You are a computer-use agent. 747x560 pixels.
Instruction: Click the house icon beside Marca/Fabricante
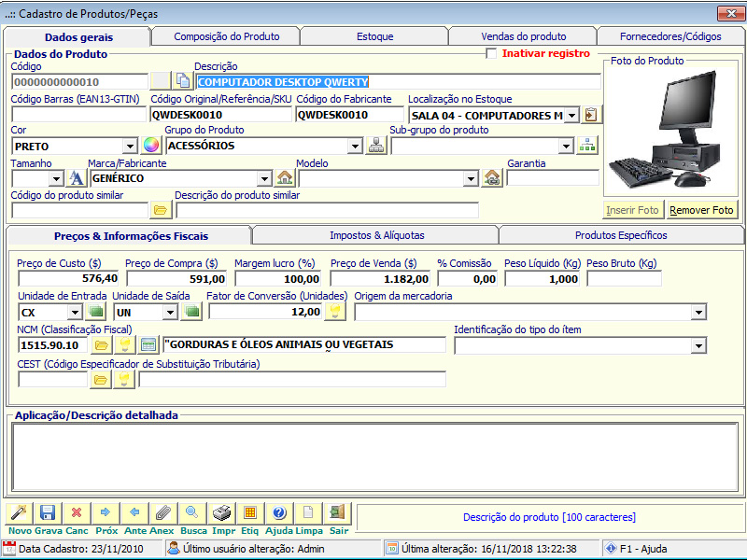[x=285, y=177]
